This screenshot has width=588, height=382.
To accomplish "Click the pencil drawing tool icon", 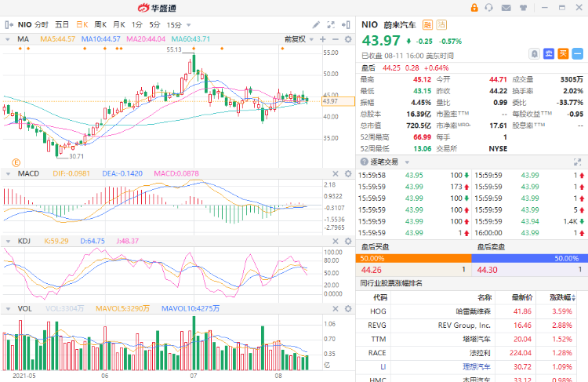I will tap(316, 25).
